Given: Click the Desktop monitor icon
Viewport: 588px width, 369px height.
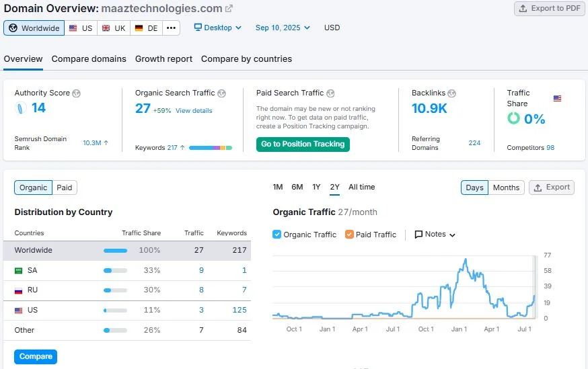Looking at the screenshot, I should coord(198,28).
